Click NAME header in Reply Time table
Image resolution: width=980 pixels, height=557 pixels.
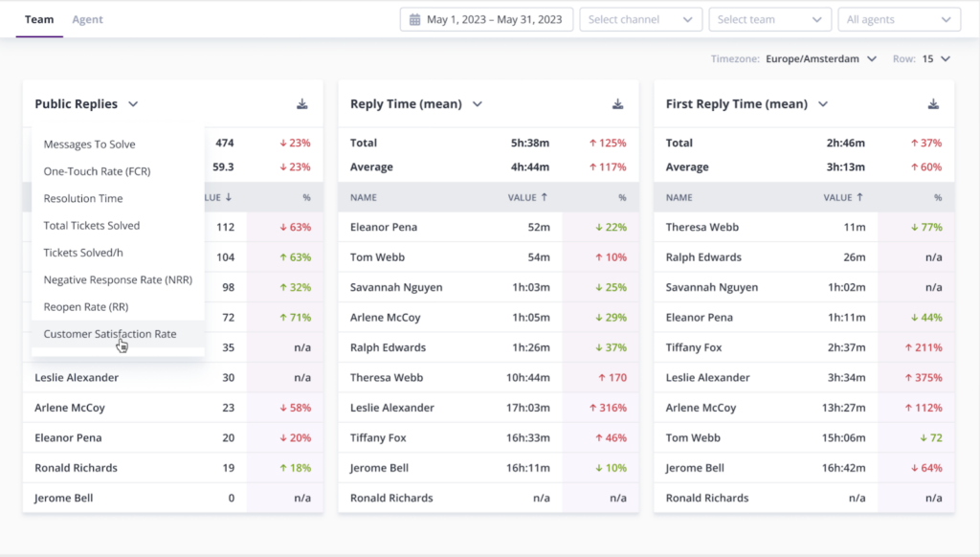tap(363, 197)
